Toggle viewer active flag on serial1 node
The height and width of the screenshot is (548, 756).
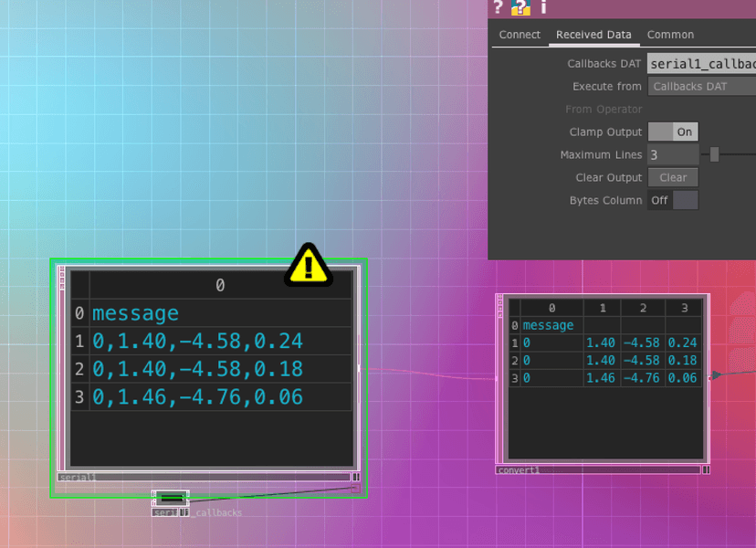pyautogui.click(x=356, y=477)
